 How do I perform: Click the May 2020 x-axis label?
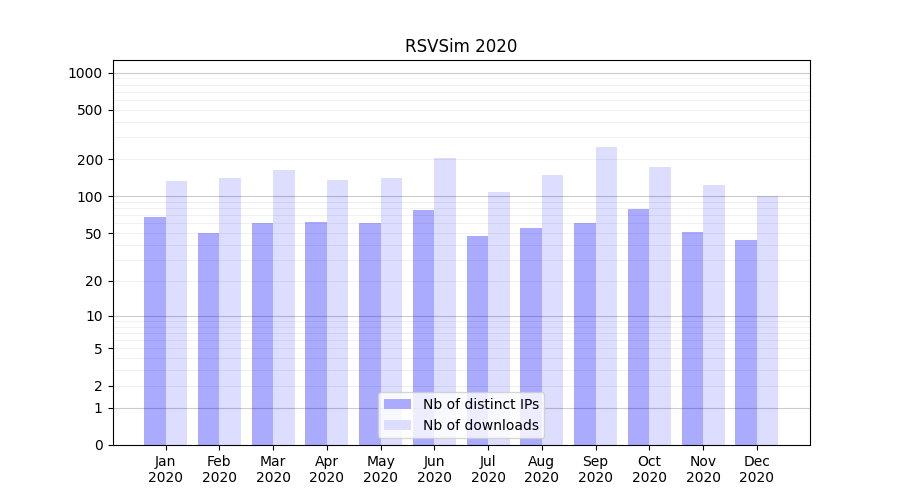point(380,469)
